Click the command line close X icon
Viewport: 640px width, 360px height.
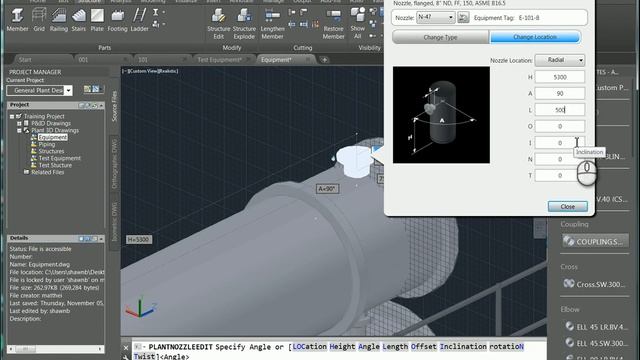(126, 348)
